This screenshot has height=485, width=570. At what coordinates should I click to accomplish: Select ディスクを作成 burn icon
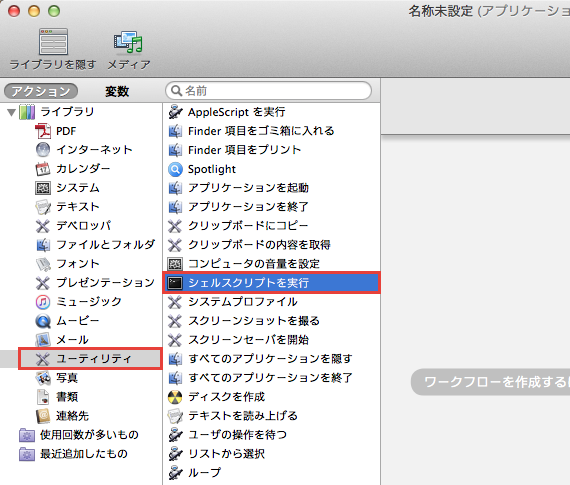pyautogui.click(x=175, y=397)
